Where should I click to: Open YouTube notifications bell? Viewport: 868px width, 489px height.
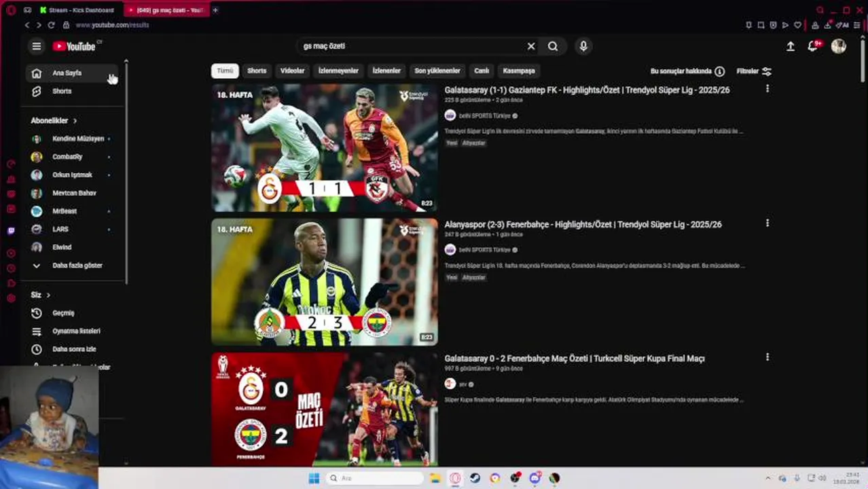pos(813,46)
